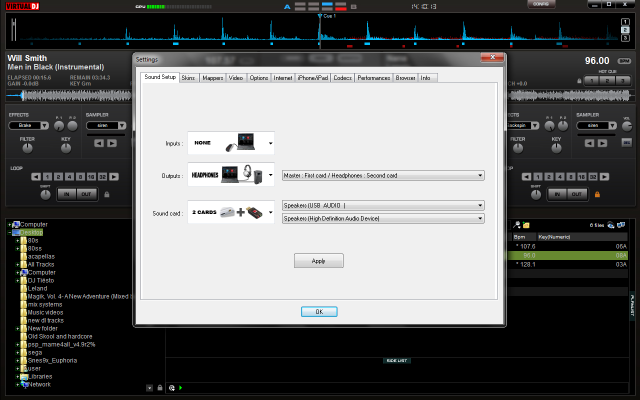The width and height of the screenshot is (640, 400).
Task: Open the Internet tab
Action: (x=283, y=78)
